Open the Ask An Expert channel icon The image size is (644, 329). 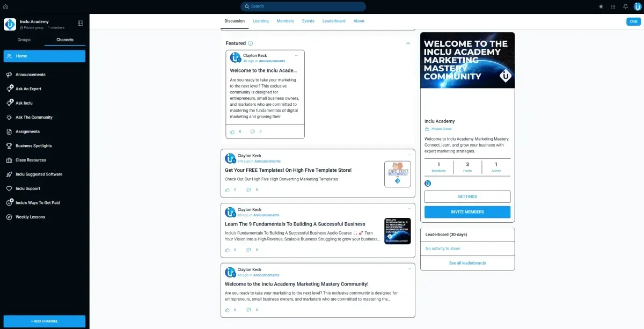(x=9, y=89)
